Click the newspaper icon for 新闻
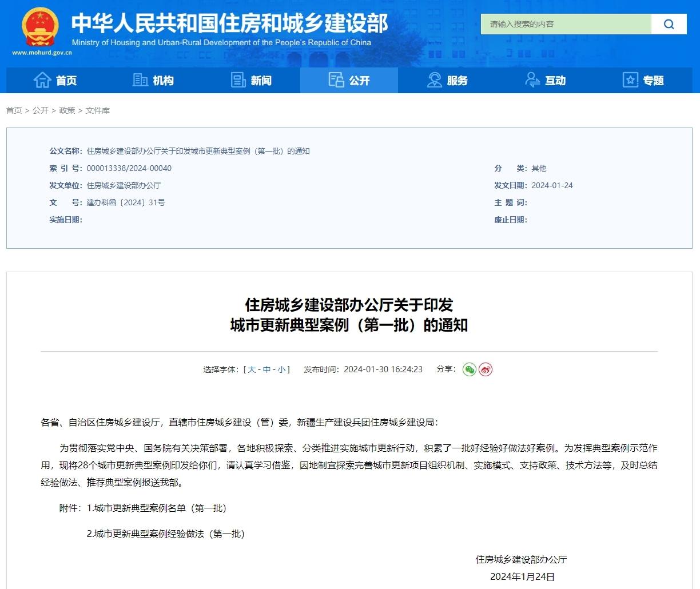This screenshot has height=589, width=700. pyautogui.click(x=238, y=81)
